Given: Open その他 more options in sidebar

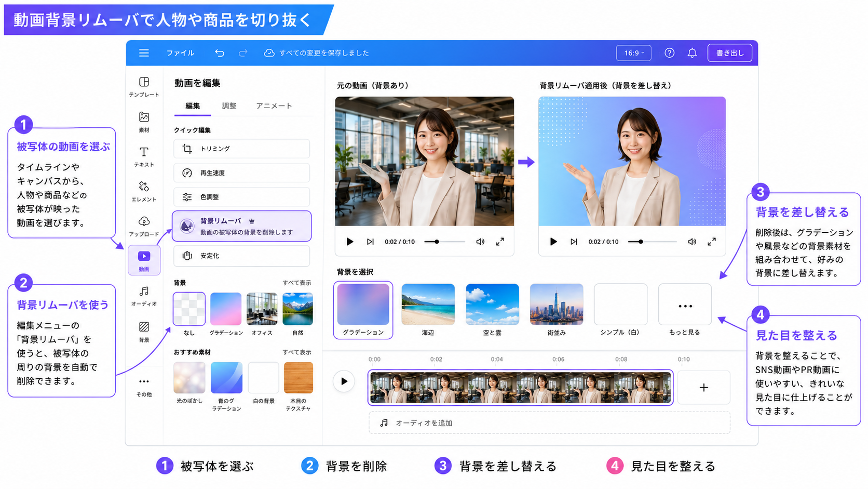Looking at the screenshot, I should 144,388.
